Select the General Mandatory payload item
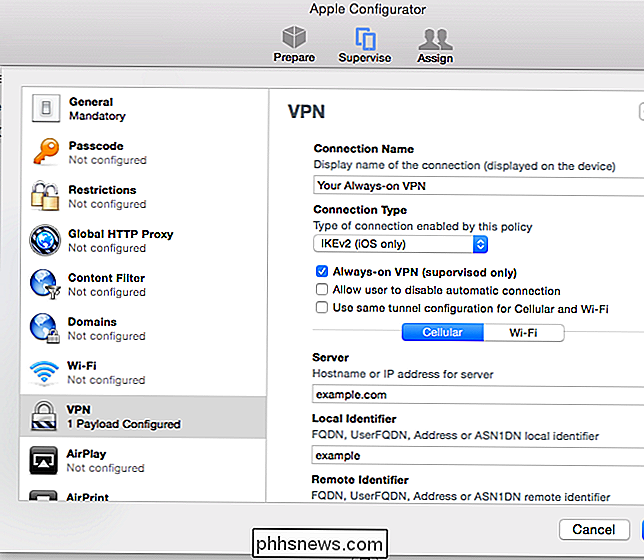 pyautogui.click(x=144, y=109)
